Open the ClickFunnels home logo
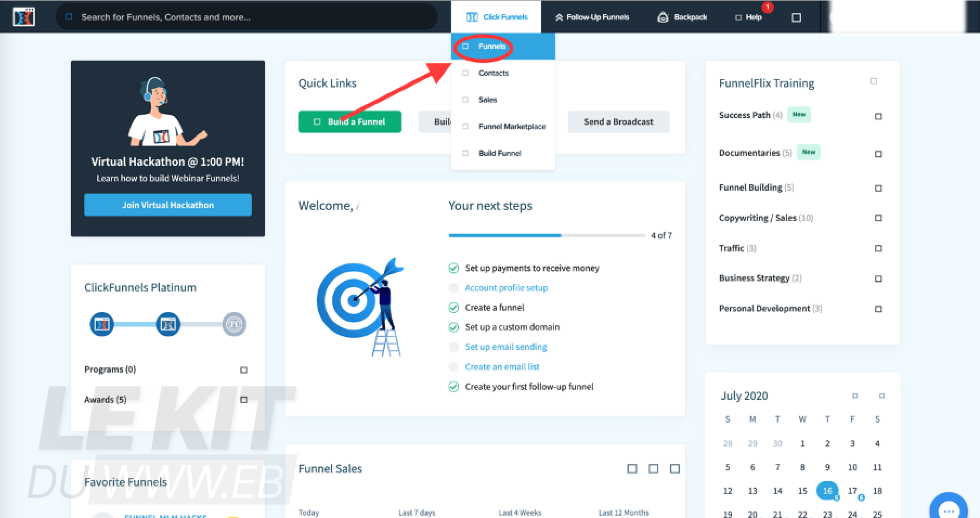This screenshot has height=518, width=980. (23, 16)
